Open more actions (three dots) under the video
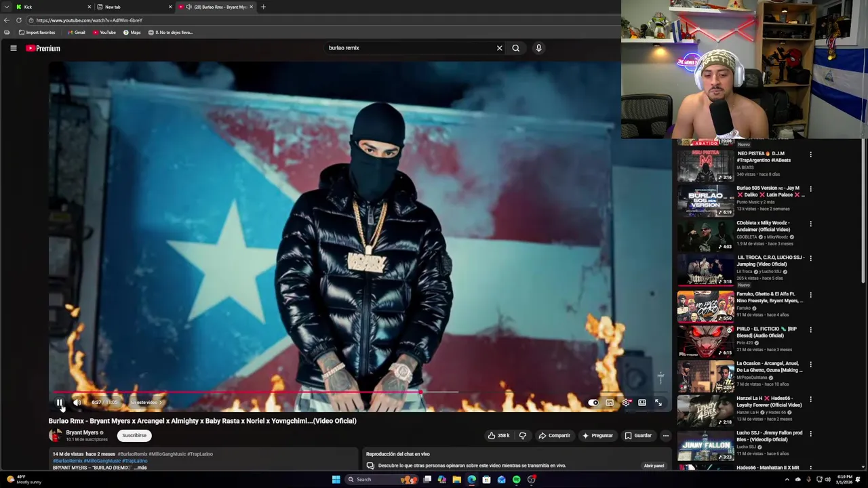This screenshot has height=488, width=868. [x=666, y=436]
